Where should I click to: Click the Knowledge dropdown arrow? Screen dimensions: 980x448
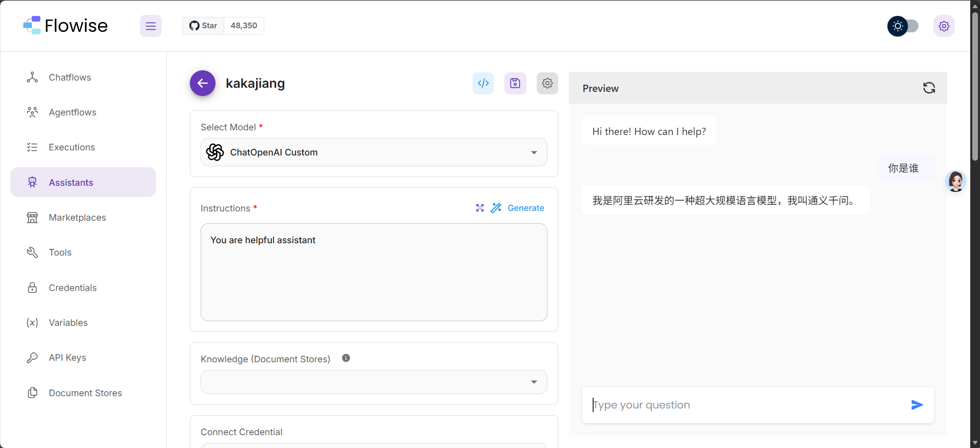534,382
